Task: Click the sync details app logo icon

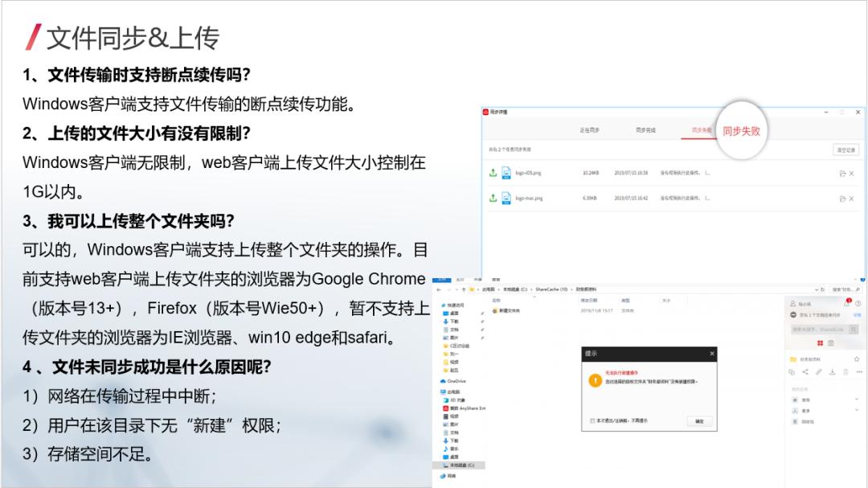Action: [x=485, y=112]
